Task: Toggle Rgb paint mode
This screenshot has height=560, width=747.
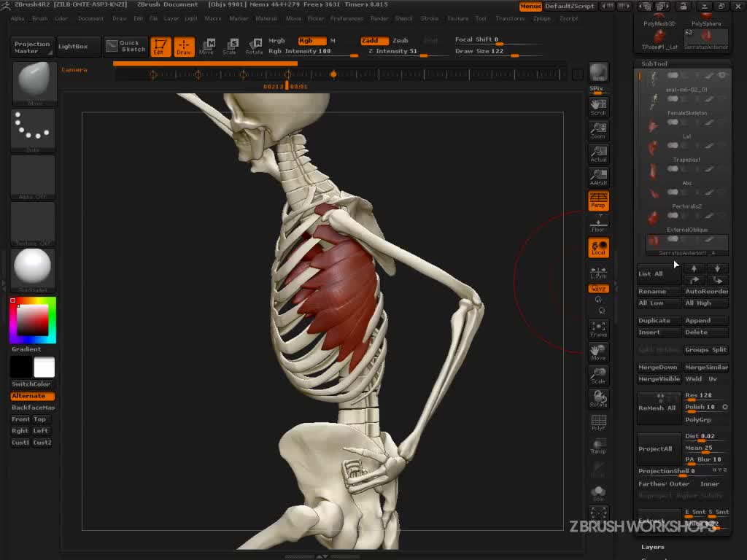Action: (312, 41)
